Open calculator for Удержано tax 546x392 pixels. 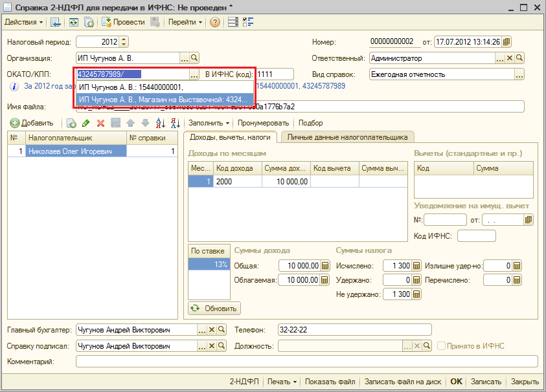point(416,280)
